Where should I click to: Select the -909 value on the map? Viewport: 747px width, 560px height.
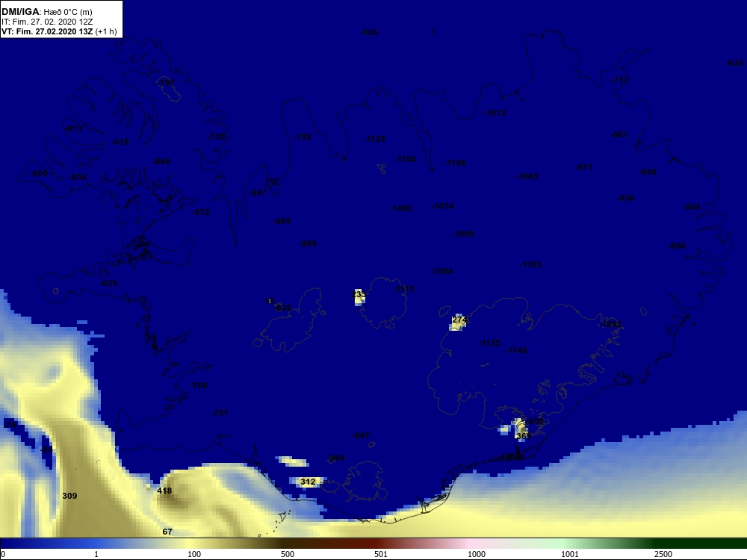(x=308, y=243)
